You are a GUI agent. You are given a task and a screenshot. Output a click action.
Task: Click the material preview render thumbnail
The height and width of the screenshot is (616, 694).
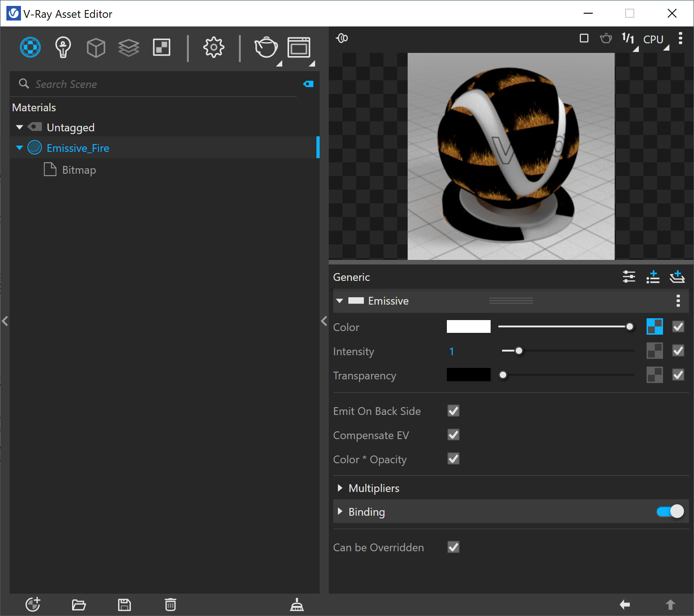tap(511, 156)
